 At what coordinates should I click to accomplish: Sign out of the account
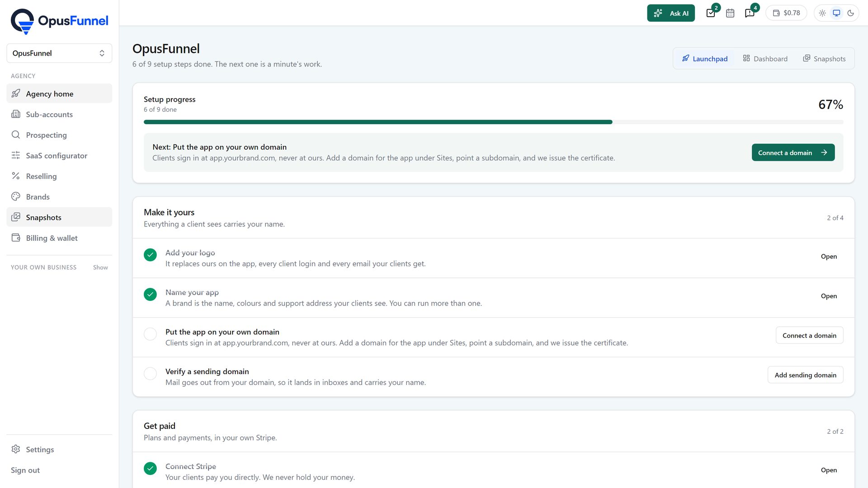coord(25,470)
